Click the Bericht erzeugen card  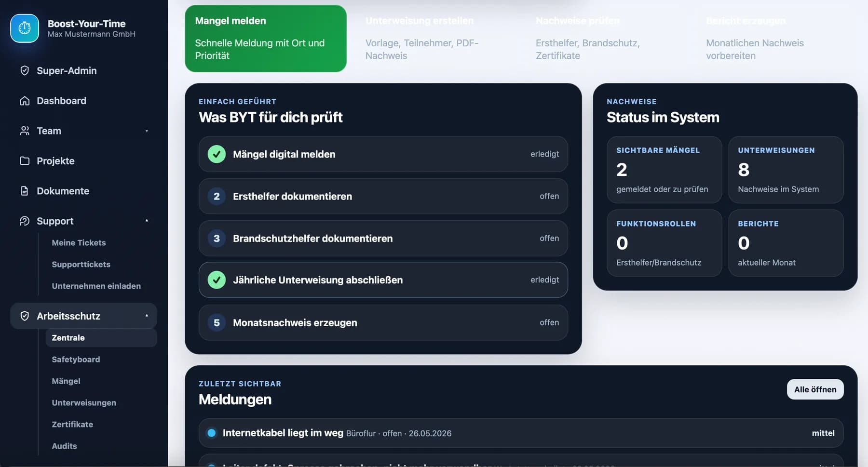[x=776, y=39]
